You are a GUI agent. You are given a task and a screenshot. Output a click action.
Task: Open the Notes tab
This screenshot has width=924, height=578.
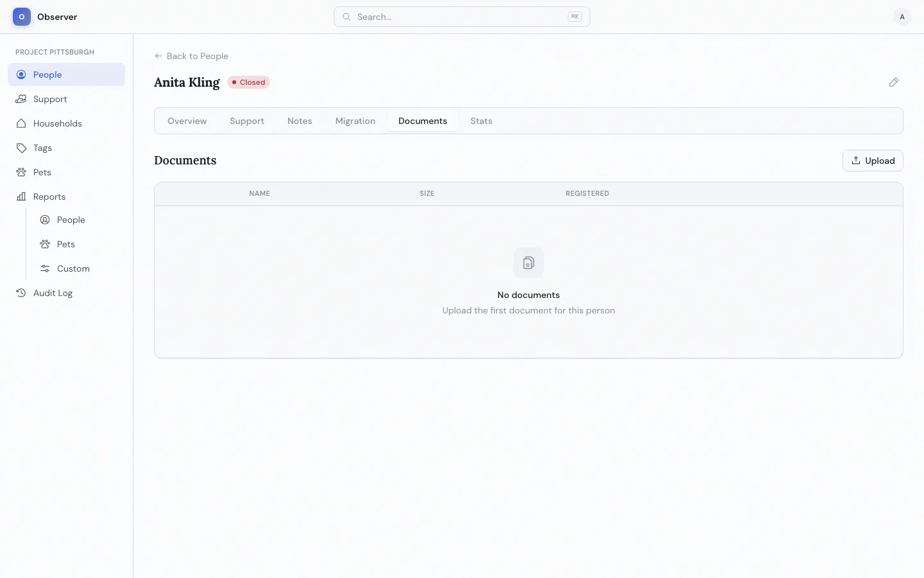(x=300, y=121)
